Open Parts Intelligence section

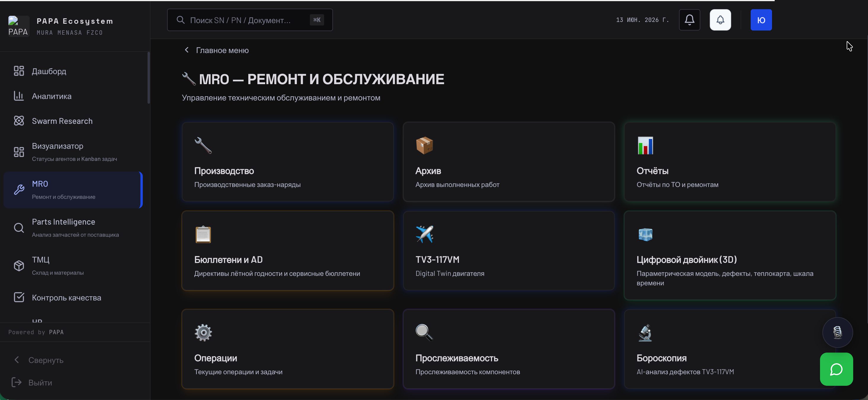73,228
